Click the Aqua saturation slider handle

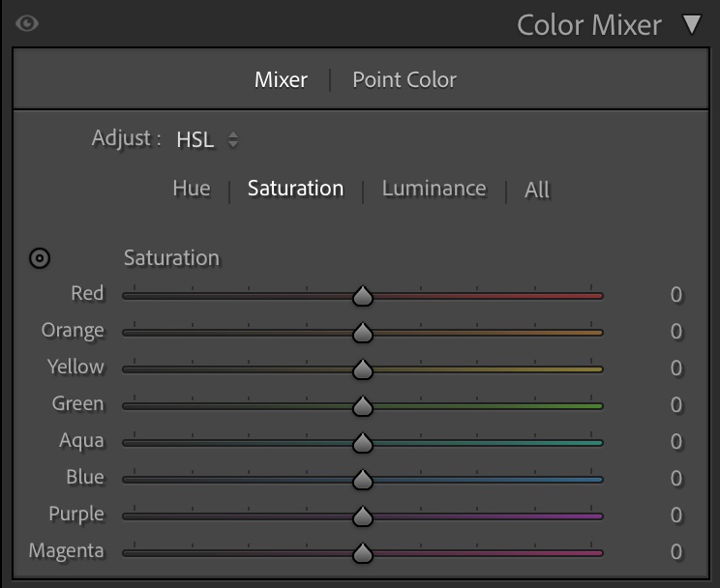[363, 443]
